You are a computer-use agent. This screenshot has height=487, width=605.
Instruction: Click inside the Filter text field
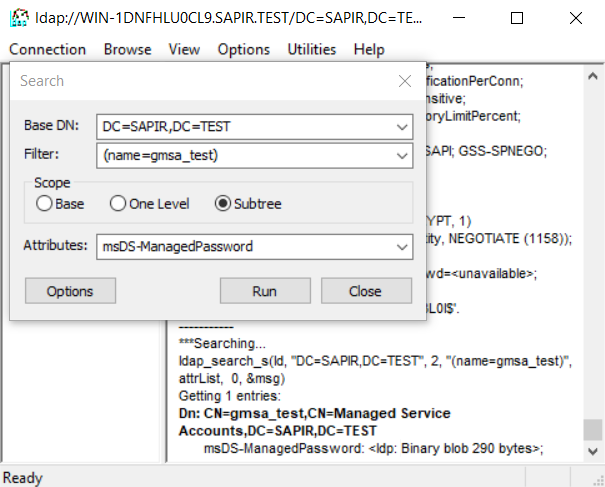245,155
